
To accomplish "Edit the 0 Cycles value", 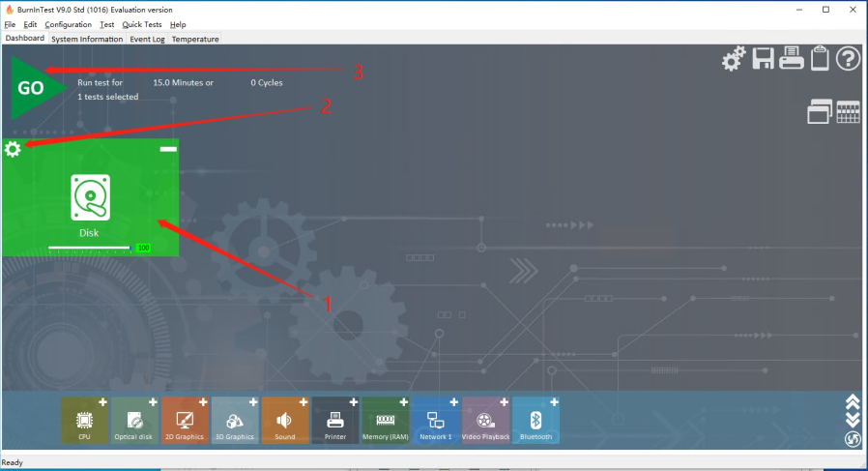I will pyautogui.click(x=267, y=82).
